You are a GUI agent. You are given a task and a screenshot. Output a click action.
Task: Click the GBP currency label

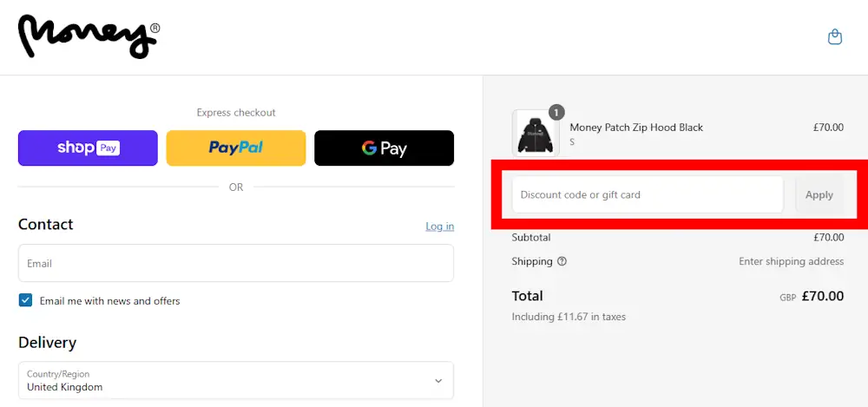[787, 297]
